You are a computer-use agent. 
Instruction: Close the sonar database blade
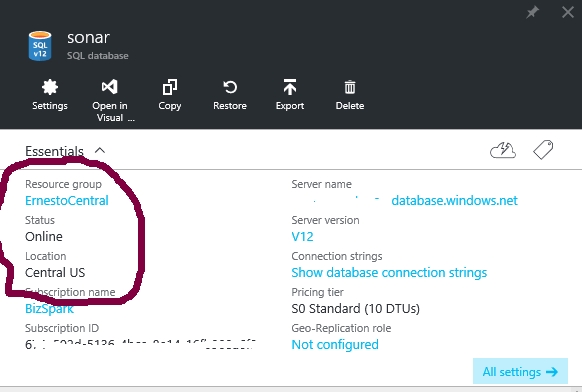568,12
